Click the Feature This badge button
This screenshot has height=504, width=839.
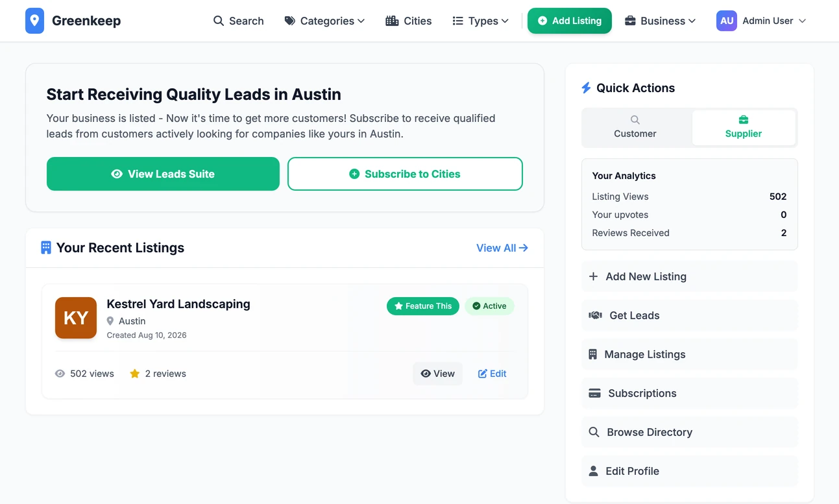pyautogui.click(x=423, y=306)
